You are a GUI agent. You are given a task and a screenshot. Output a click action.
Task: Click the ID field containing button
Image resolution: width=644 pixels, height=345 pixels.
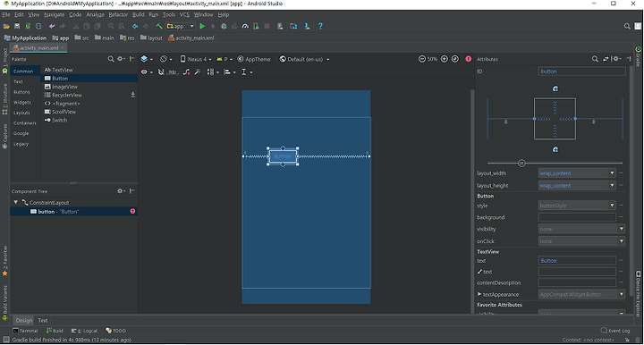[581, 72]
